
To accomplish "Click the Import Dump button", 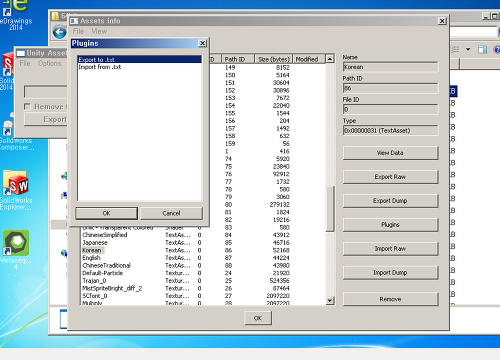I will pos(390,273).
